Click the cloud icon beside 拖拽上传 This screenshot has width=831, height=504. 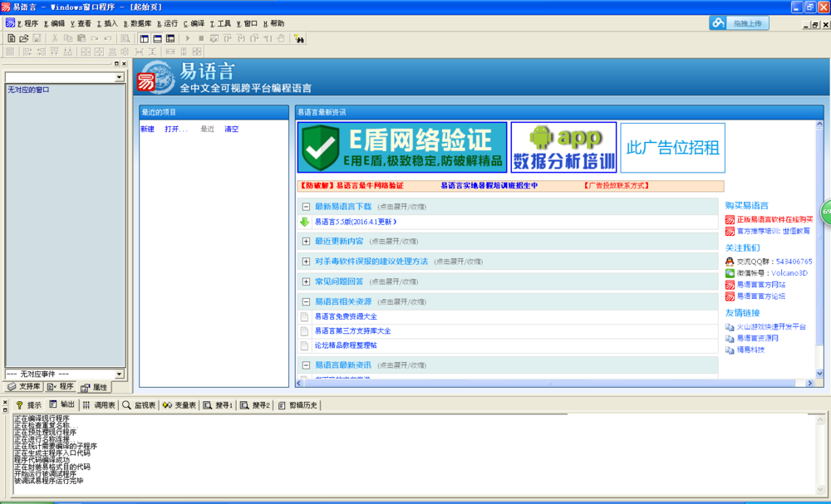[x=719, y=22]
